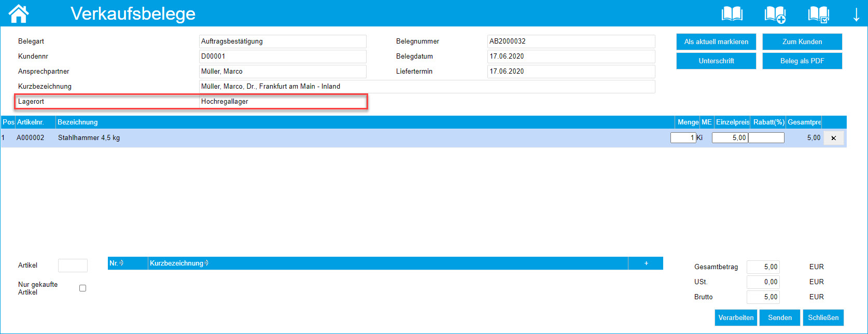
Task: Remove position 1 with the x icon
Action: pos(833,138)
